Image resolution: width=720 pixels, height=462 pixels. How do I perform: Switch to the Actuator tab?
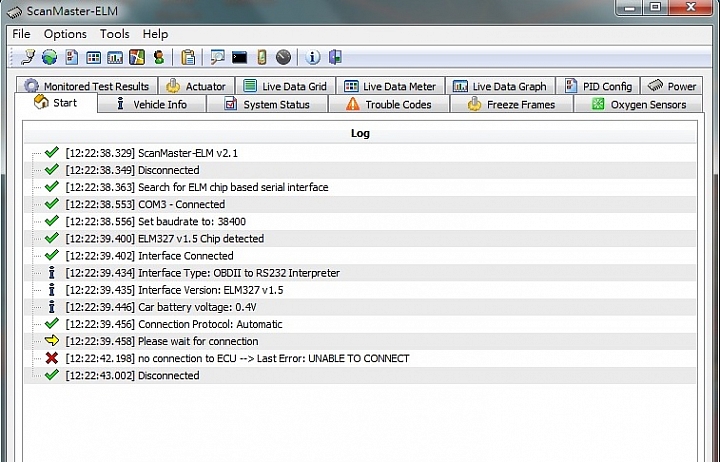pyautogui.click(x=196, y=86)
